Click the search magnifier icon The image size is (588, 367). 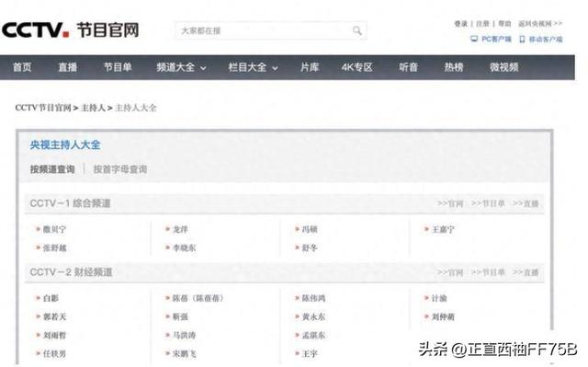[357, 30]
